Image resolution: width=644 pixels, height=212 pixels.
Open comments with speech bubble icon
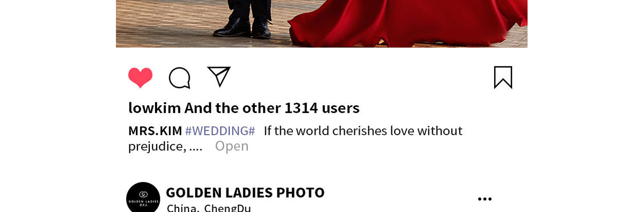point(180,78)
